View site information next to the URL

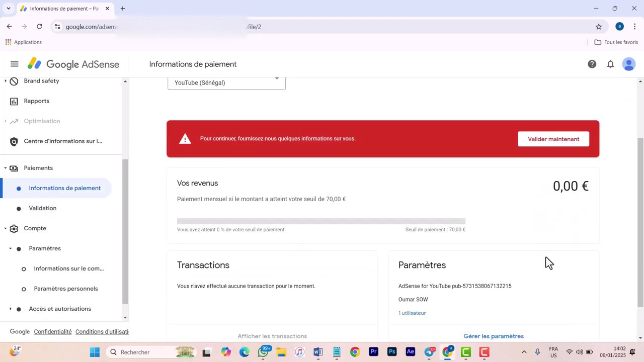pyautogui.click(x=57, y=27)
